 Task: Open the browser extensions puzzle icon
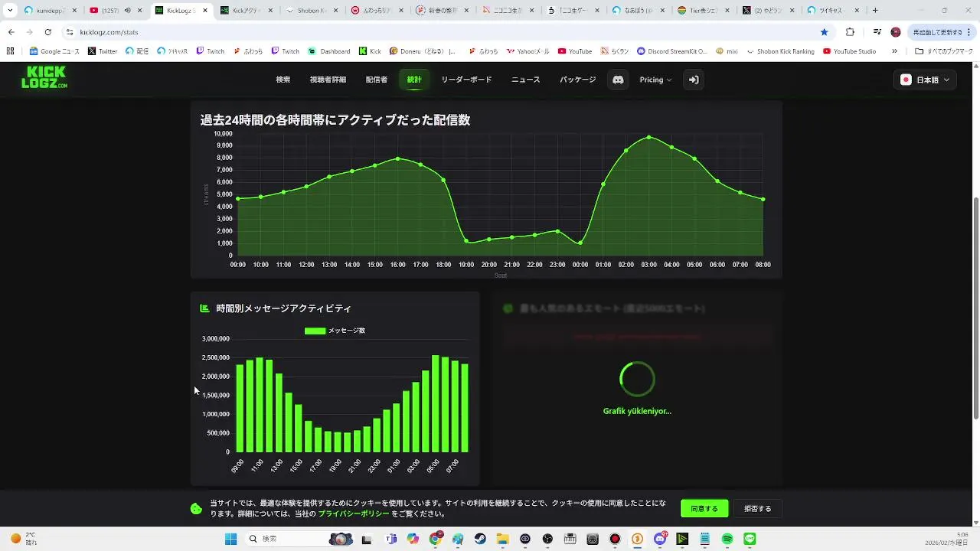click(850, 32)
